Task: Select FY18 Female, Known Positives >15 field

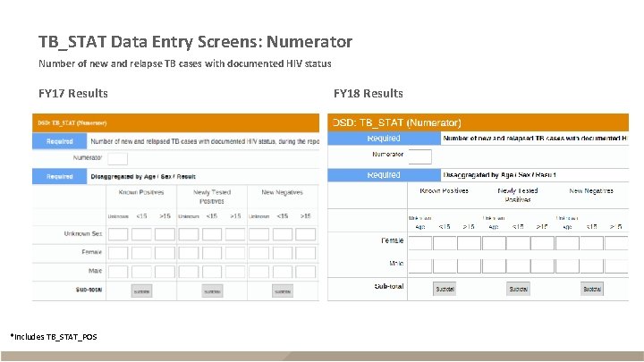Action: (x=469, y=243)
